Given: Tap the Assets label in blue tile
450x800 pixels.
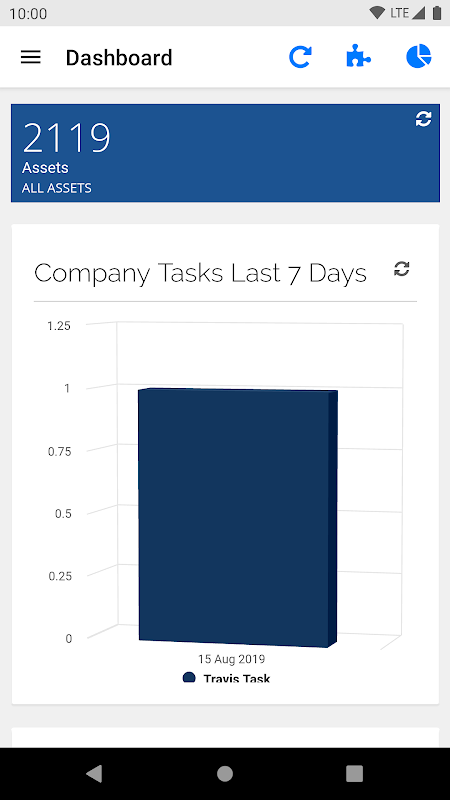Looking at the screenshot, I should click(x=45, y=167).
